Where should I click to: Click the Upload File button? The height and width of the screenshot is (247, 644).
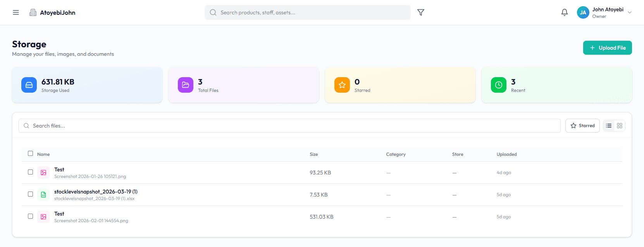[x=607, y=48]
